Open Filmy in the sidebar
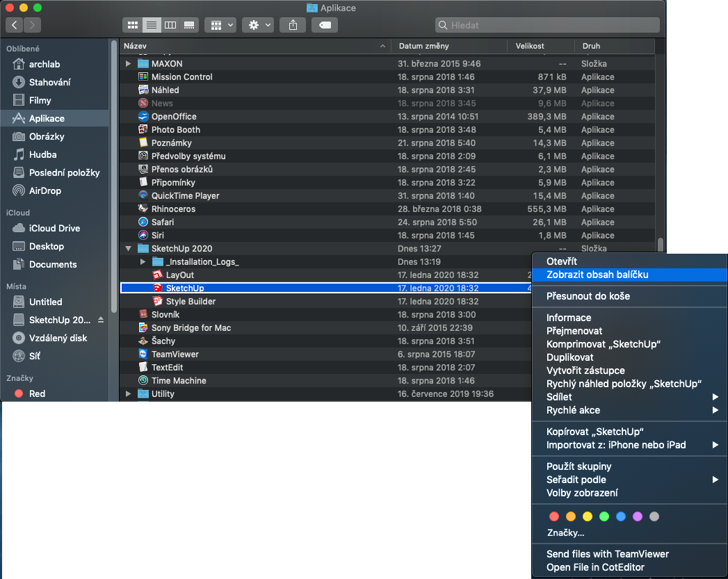The width and height of the screenshot is (728, 579). point(55,100)
